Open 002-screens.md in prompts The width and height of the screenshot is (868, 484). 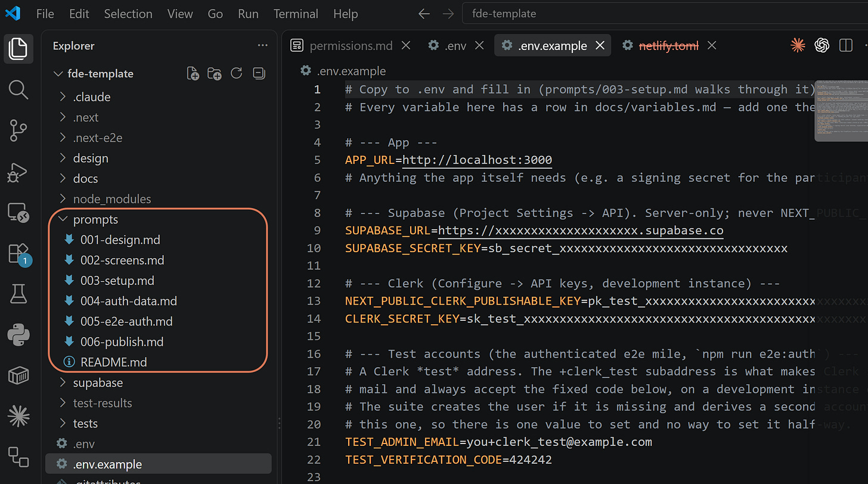point(122,260)
